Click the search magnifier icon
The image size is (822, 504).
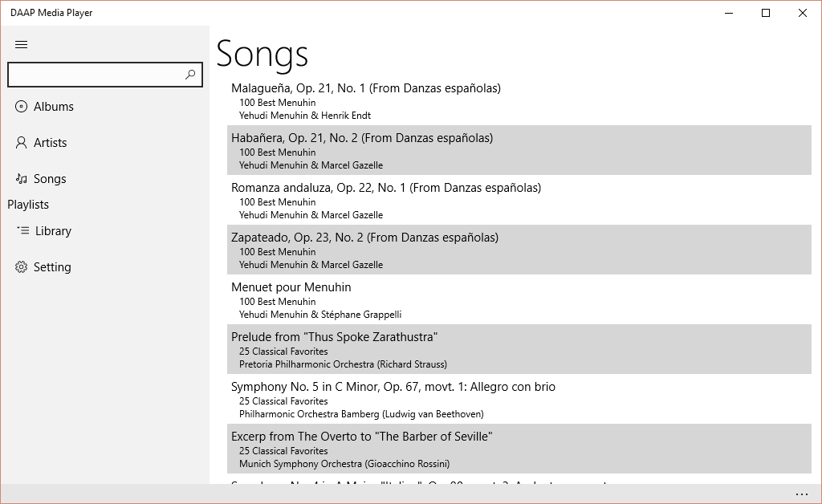[x=190, y=75]
